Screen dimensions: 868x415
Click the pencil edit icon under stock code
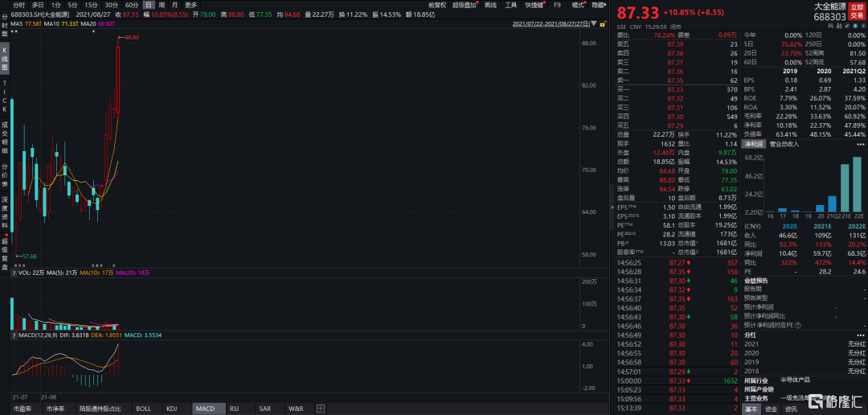click(x=847, y=26)
